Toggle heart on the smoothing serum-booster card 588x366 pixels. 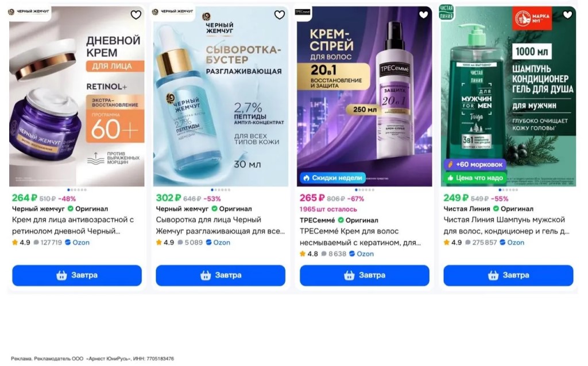pos(279,15)
